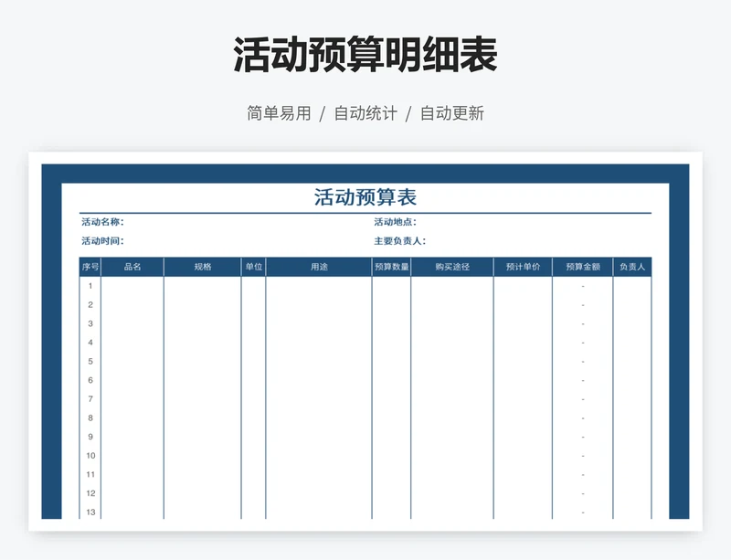This screenshot has height=560, width=731.
Task: Click the 规格 column header
Action: (x=202, y=267)
